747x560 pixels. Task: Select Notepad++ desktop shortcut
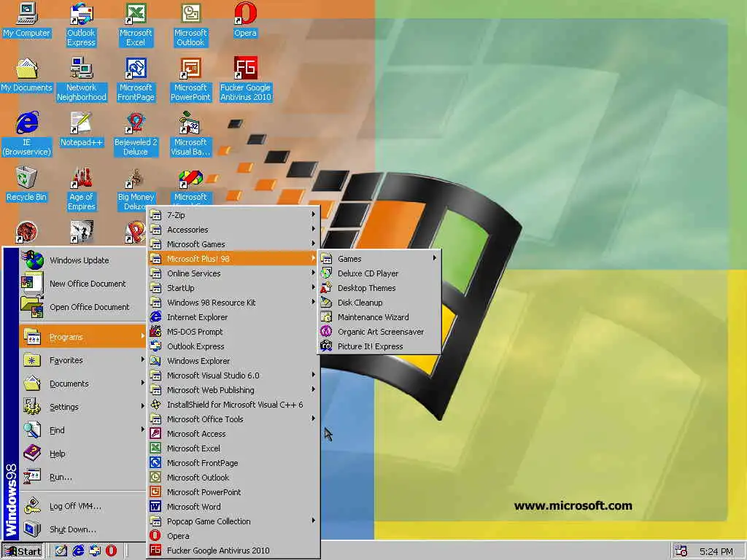pyautogui.click(x=82, y=130)
